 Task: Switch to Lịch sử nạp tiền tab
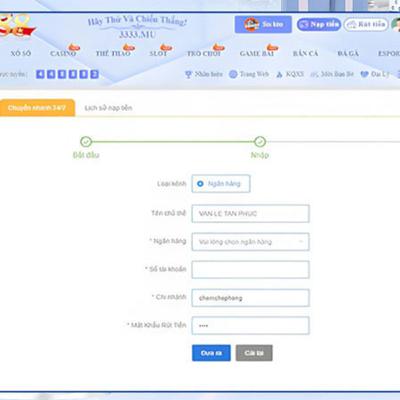point(108,108)
